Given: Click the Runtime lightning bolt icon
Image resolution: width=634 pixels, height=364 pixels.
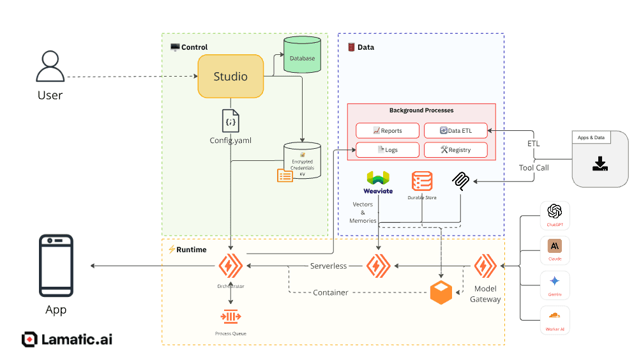Looking at the screenshot, I should click(x=172, y=249).
